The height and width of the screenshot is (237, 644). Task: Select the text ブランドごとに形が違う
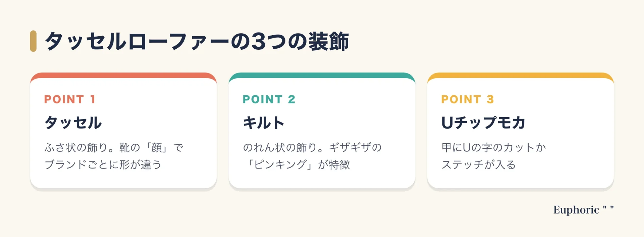coord(103,164)
